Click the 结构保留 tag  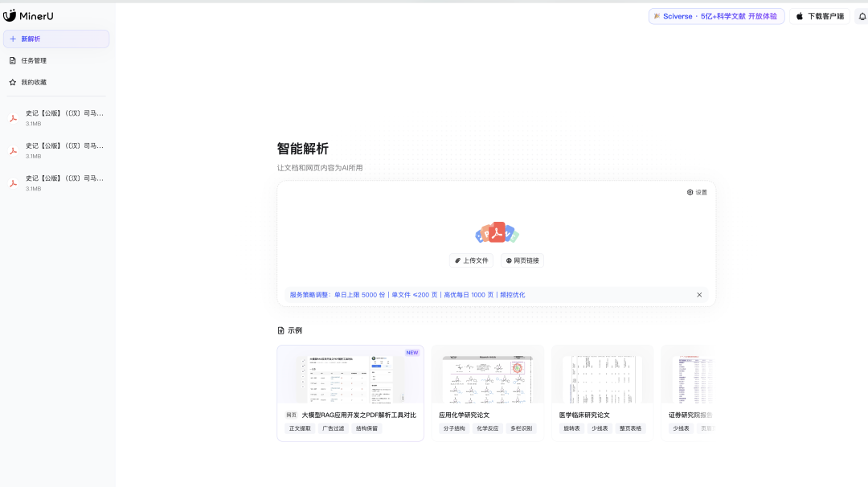[x=366, y=428]
